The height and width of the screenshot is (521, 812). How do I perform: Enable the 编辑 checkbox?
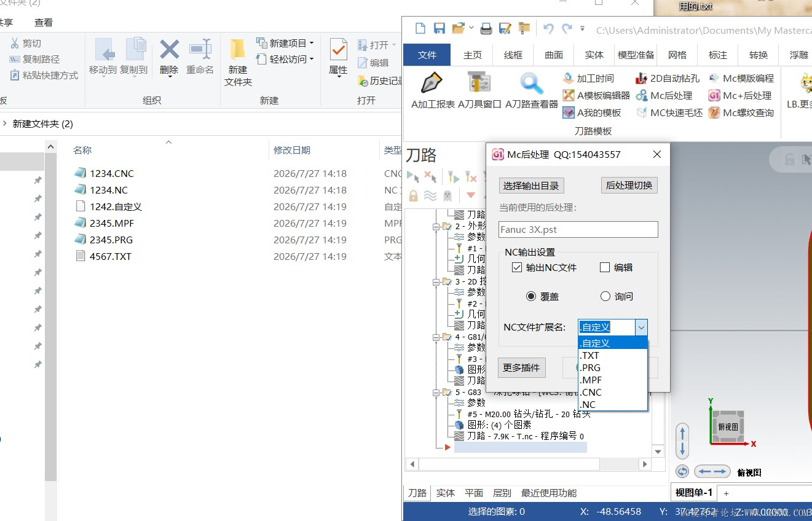(x=605, y=267)
